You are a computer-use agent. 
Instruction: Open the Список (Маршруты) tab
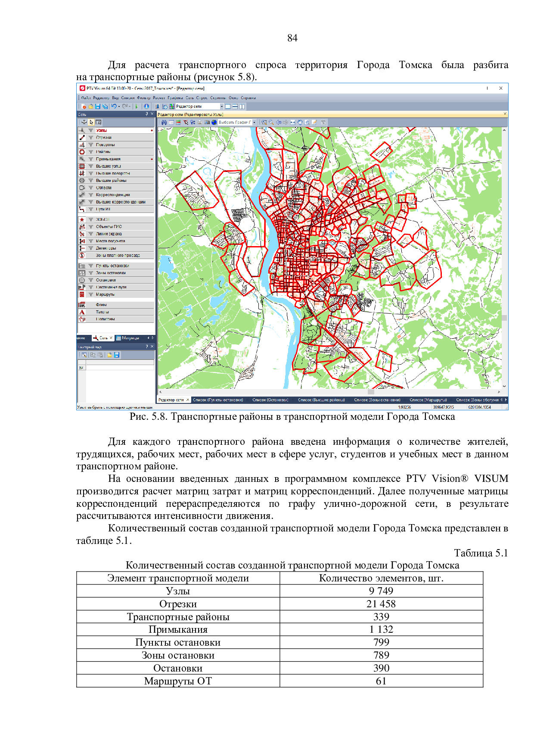click(428, 400)
